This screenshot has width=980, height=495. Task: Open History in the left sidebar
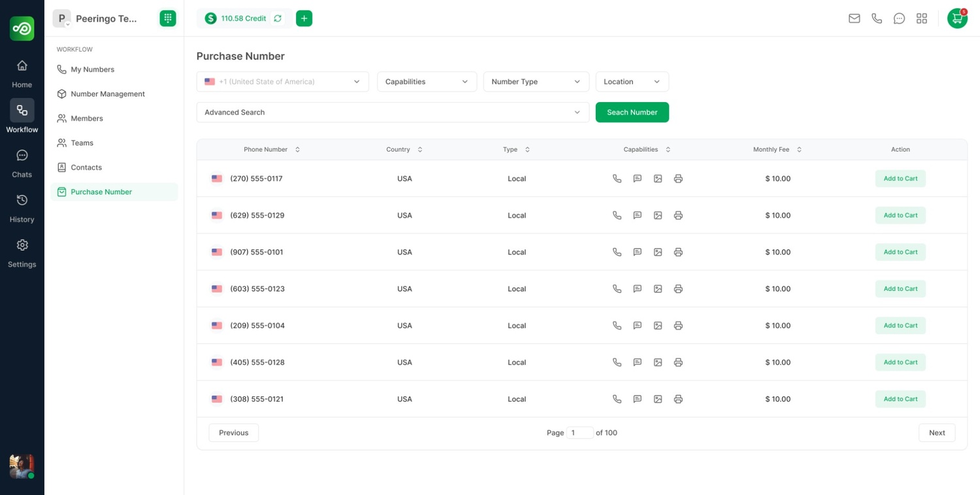point(22,208)
